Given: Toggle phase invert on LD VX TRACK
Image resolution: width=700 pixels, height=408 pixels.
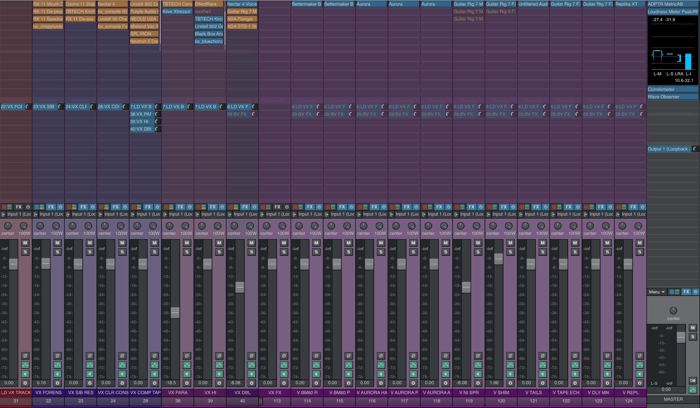Looking at the screenshot, I should click(25, 356).
